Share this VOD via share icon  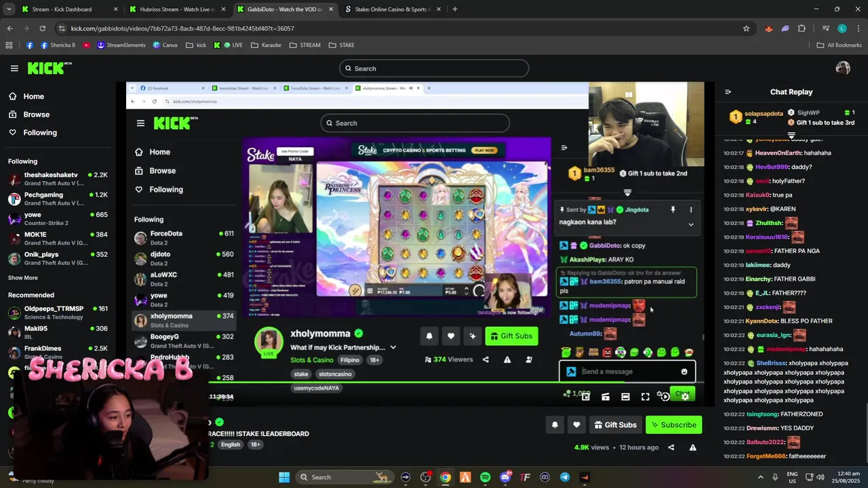click(x=671, y=447)
